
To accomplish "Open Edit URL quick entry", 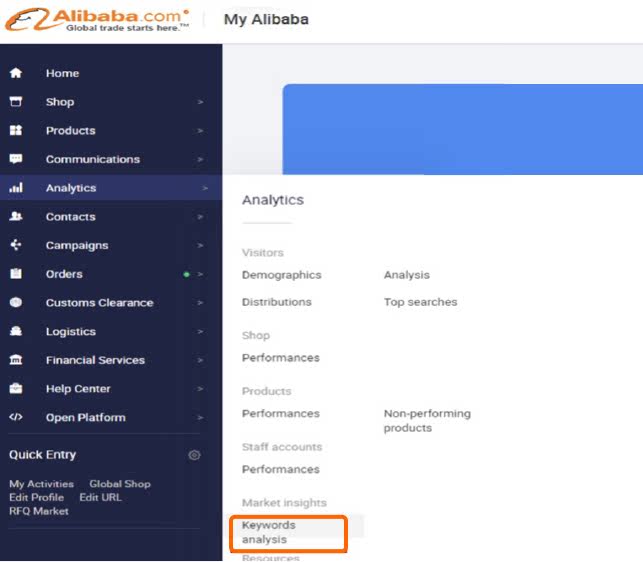I will click(100, 498).
